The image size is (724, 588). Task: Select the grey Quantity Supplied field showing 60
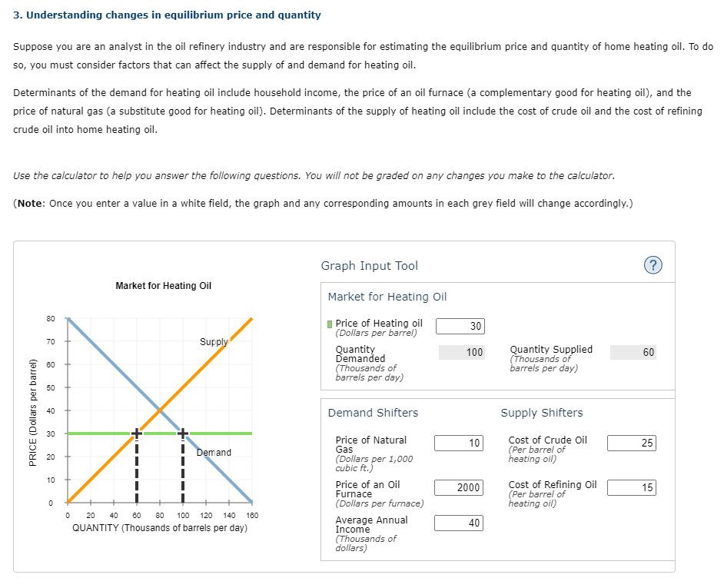pos(633,352)
